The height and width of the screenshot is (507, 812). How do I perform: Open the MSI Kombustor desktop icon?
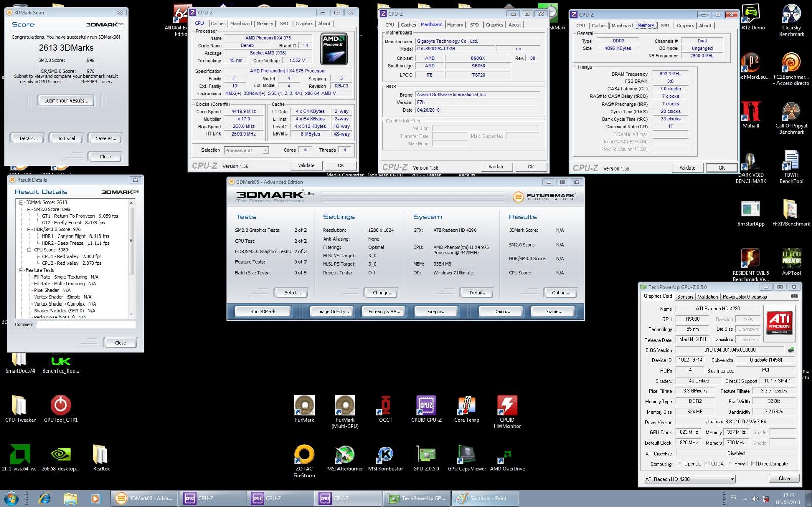pos(386,458)
